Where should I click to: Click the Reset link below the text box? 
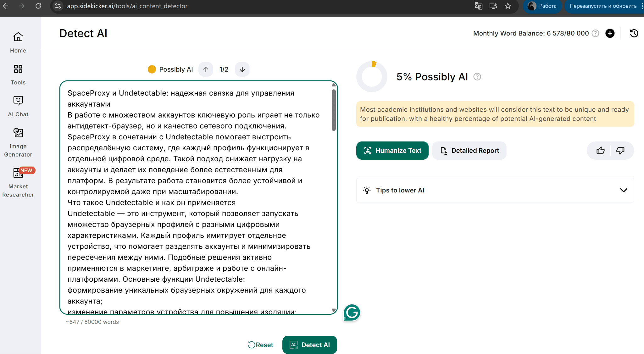click(x=261, y=345)
